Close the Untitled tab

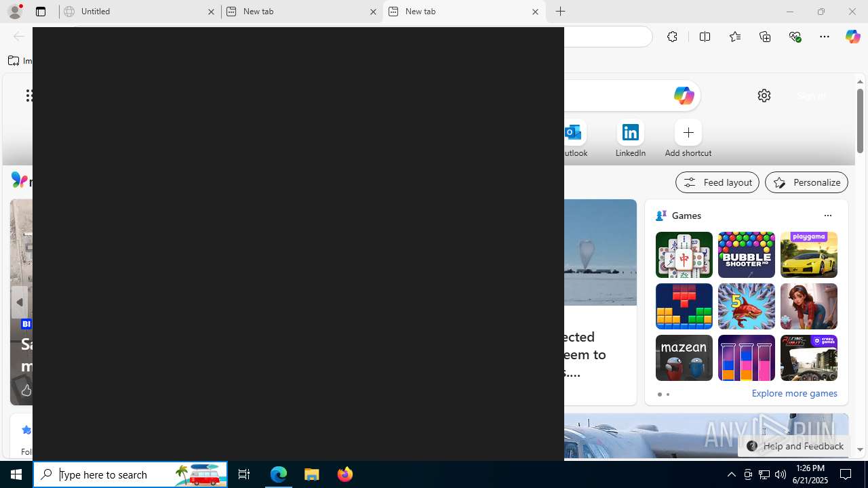coord(211,12)
